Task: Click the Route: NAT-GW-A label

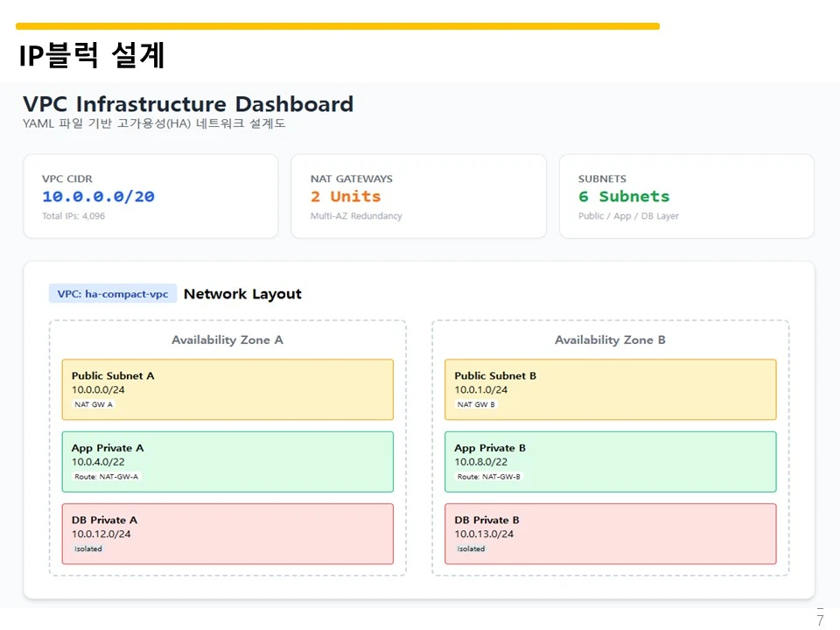Action: 106,477
